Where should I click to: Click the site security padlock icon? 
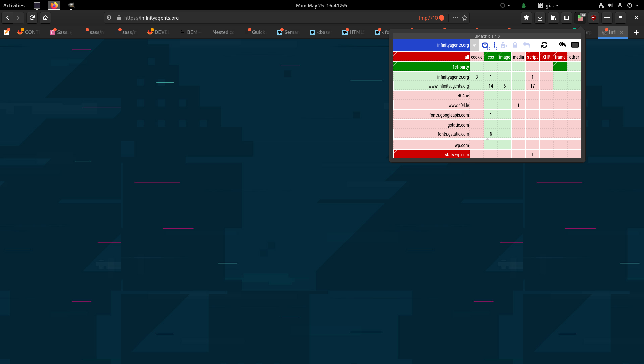[x=119, y=18]
